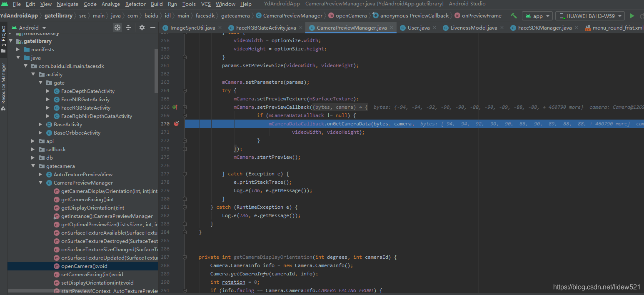Open the app run configuration dropdown

click(x=537, y=16)
